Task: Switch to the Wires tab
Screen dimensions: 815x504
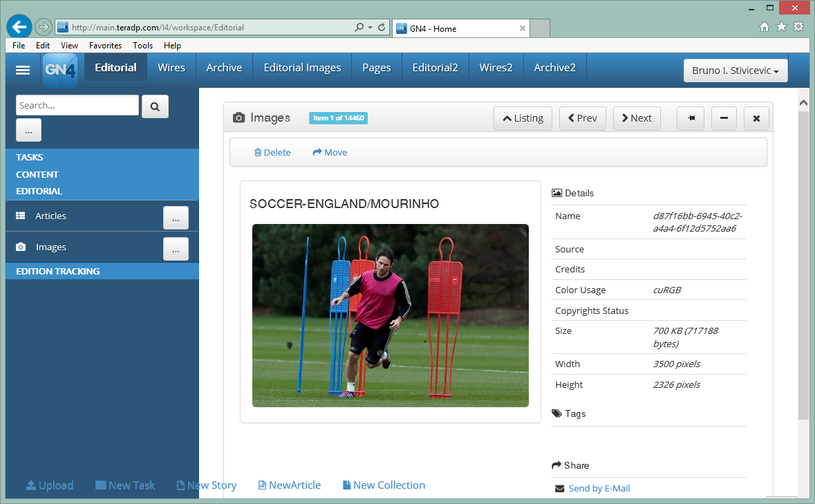Action: (171, 68)
